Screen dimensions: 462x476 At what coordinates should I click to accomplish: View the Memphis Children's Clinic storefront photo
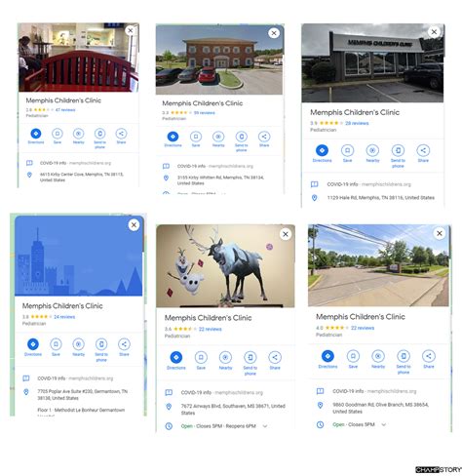(372, 63)
